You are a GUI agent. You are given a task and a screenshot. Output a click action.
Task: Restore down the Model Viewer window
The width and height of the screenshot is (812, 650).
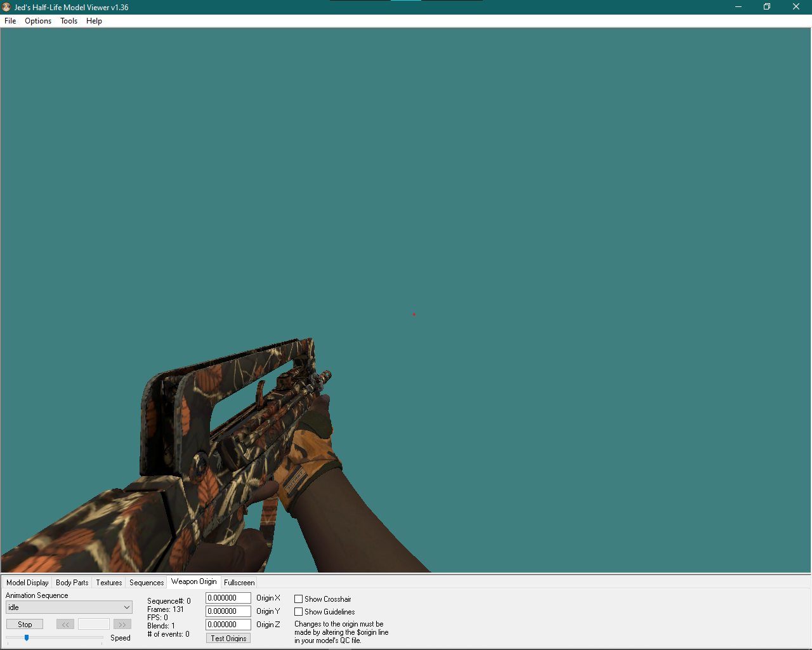[x=767, y=7]
